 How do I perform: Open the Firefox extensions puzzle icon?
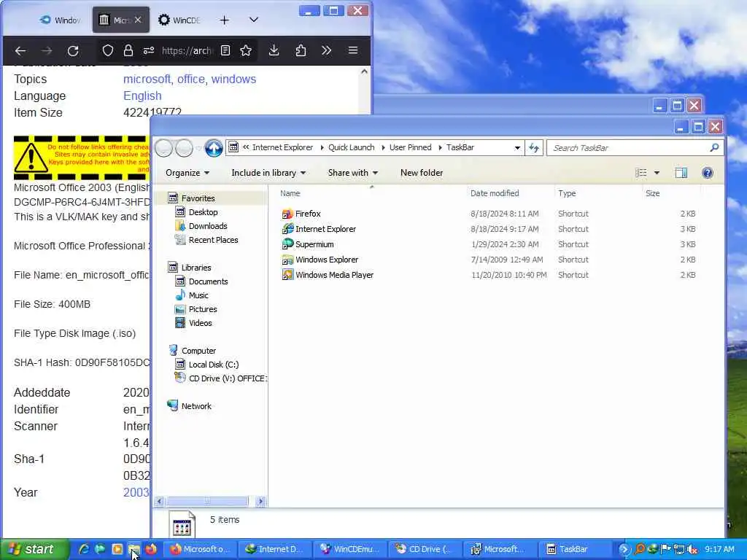click(x=301, y=50)
